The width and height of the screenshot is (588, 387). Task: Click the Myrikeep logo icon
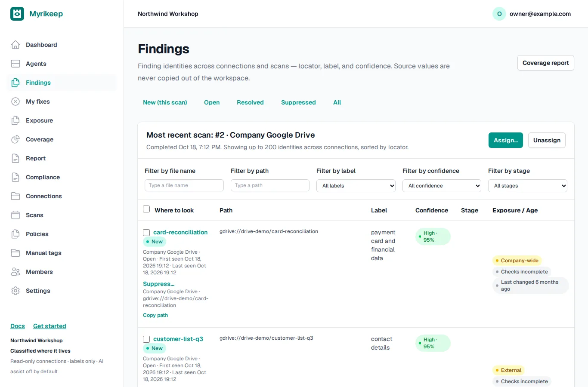tap(17, 14)
